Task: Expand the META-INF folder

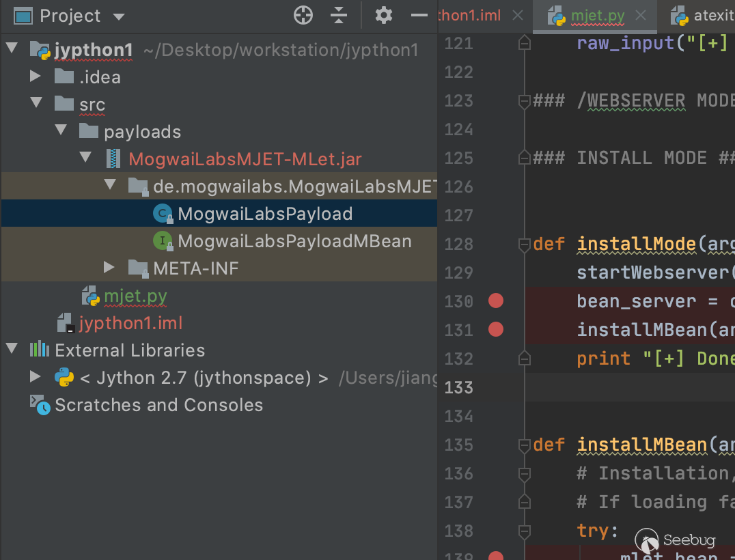Action: [109, 268]
